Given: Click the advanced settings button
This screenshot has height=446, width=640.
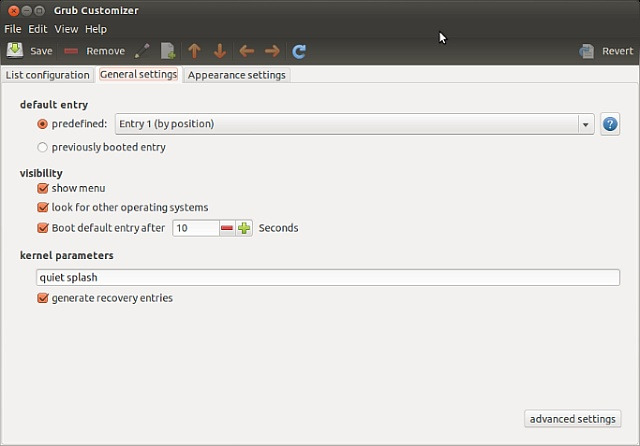Looking at the screenshot, I should click(573, 419).
